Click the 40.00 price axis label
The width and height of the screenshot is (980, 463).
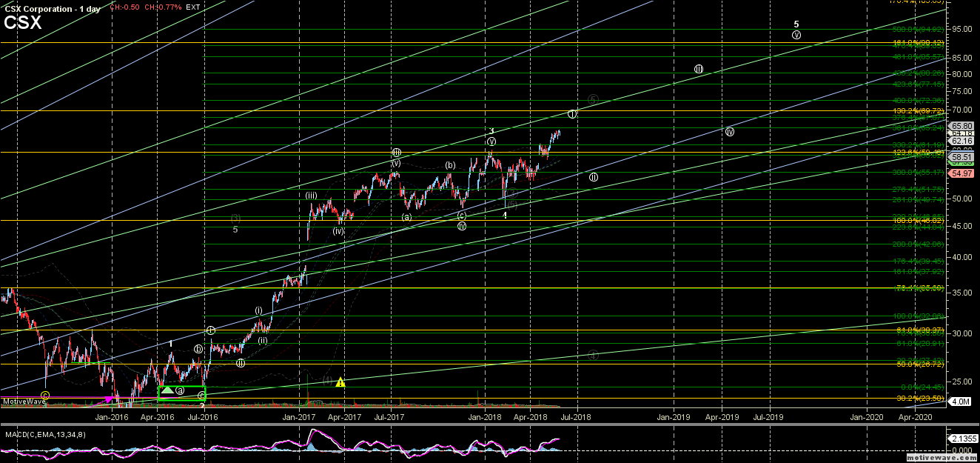[x=961, y=257]
